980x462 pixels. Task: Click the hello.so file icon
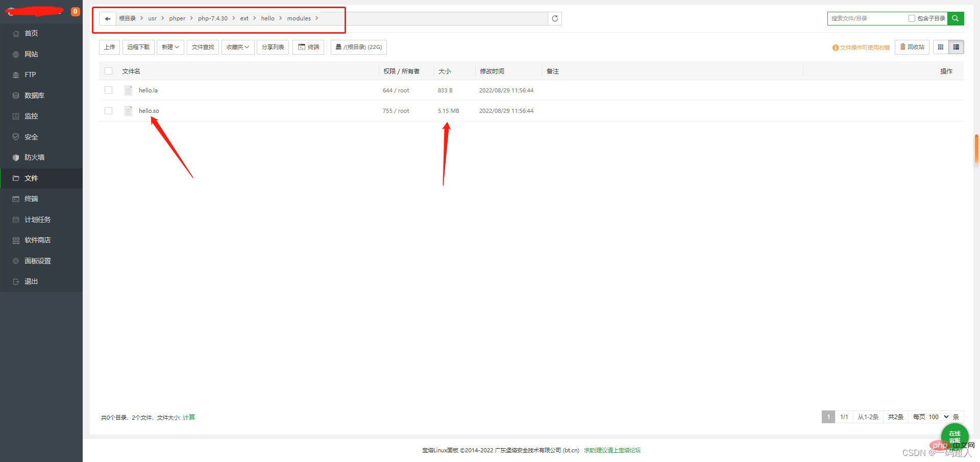[x=128, y=111]
